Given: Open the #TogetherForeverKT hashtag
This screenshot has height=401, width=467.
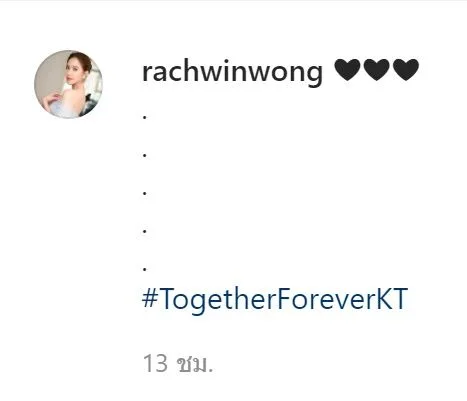Looking at the screenshot, I should (275, 300).
